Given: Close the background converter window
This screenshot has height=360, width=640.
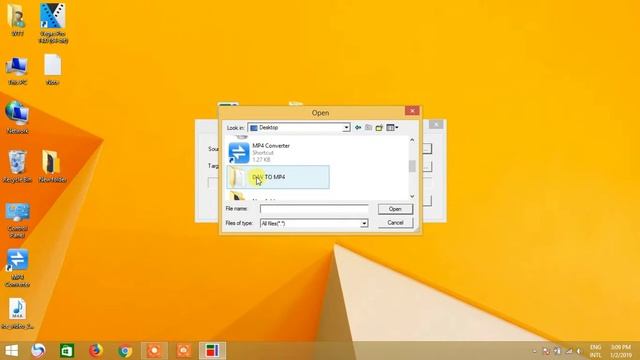Looking at the screenshot, I should pyautogui.click(x=436, y=124).
